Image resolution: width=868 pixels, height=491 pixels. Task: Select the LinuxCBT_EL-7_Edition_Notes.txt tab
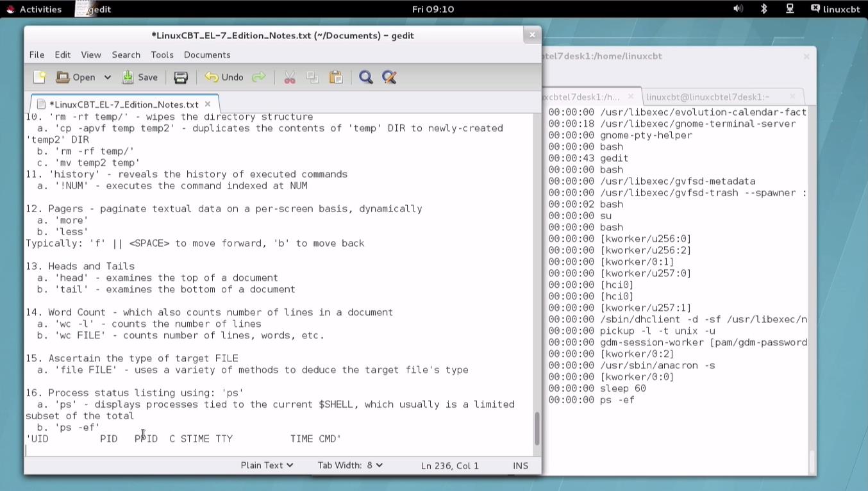(124, 104)
